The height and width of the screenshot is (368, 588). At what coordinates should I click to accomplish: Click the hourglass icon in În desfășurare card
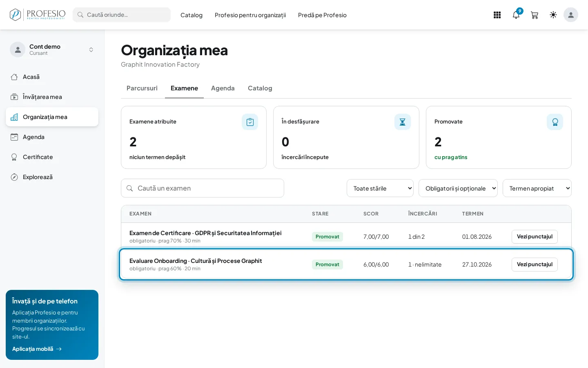point(403,122)
